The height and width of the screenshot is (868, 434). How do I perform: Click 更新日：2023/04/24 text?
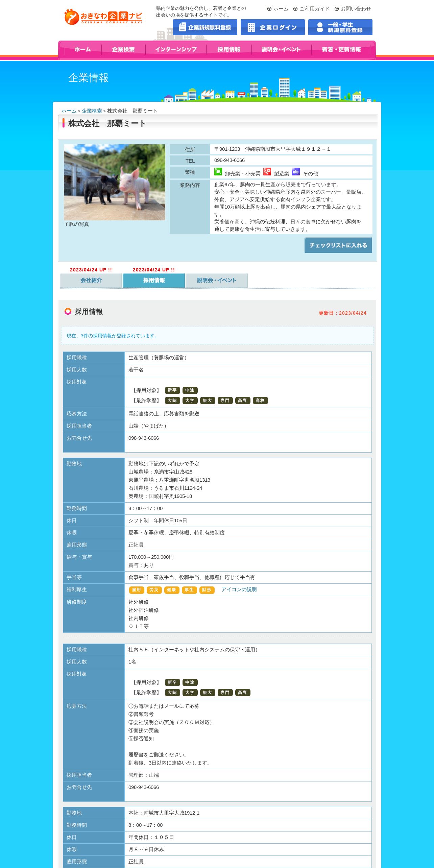[x=342, y=313]
